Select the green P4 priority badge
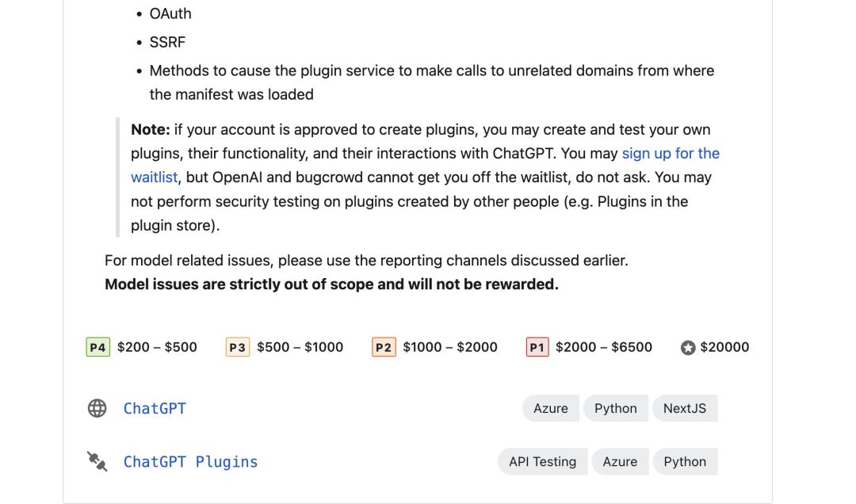856x504 pixels. (x=97, y=347)
